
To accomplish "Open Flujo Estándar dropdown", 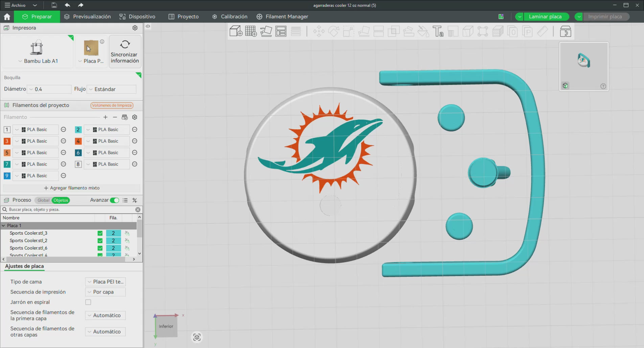I will [112, 89].
